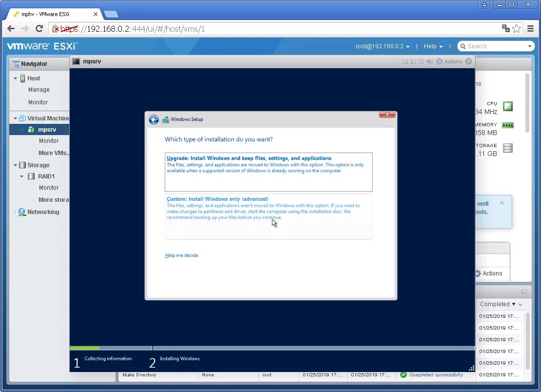Open root@192.168.0.2 user dropdown
The height and width of the screenshot is (392, 541).
(x=382, y=46)
